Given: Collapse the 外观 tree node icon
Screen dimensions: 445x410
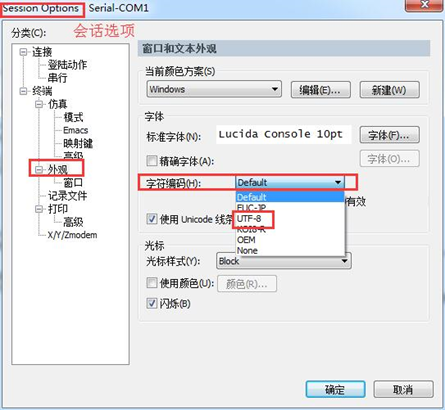Looking at the screenshot, I should [x=39, y=170].
